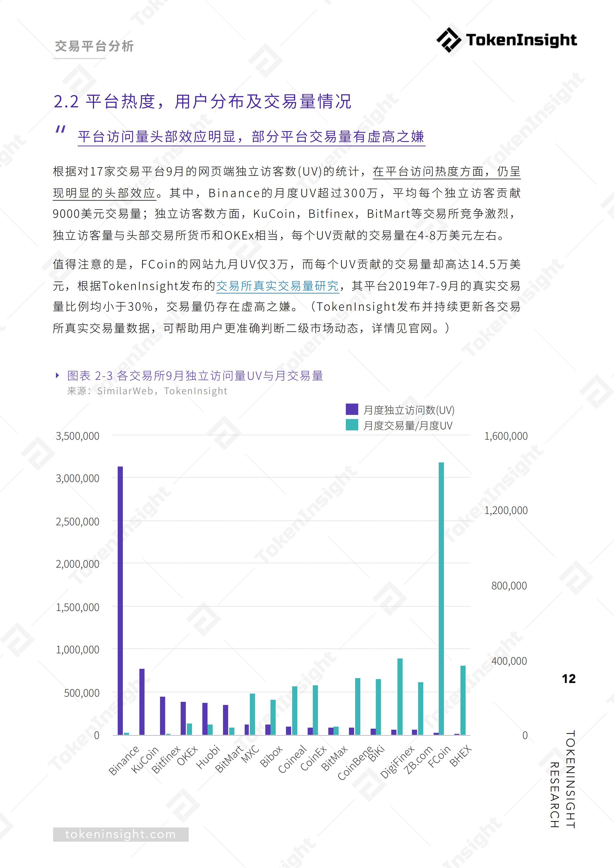This screenshot has height=868, width=614.
Task: Click the Bibox axis label
Action: [x=271, y=757]
